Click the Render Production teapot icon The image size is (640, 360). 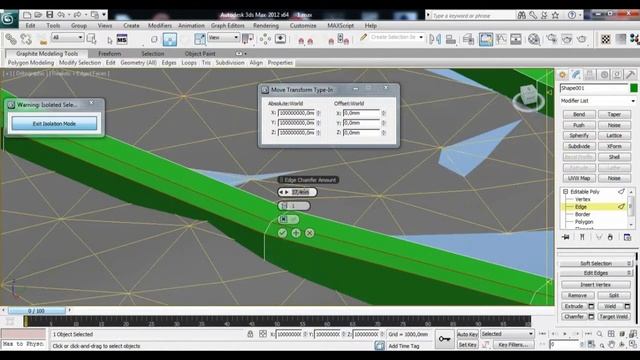pyautogui.click(x=582, y=39)
